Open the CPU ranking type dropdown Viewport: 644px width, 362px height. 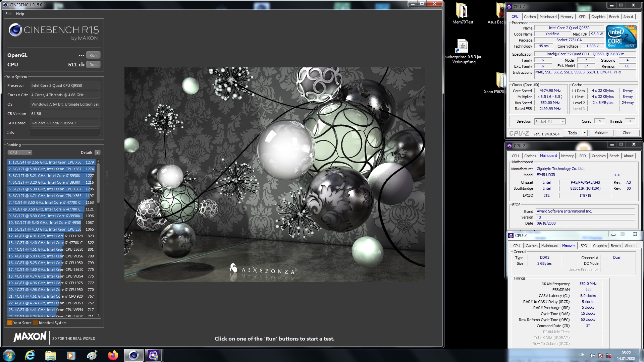click(x=20, y=153)
